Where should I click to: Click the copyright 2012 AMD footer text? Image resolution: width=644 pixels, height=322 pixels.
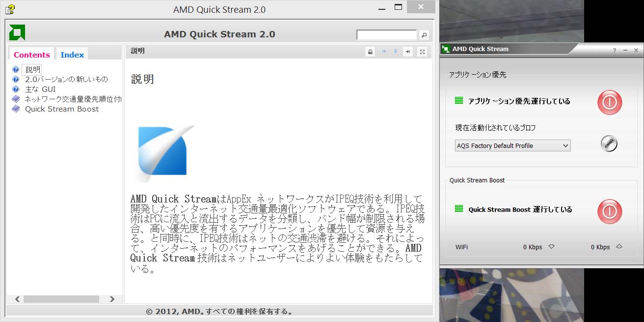click(220, 311)
